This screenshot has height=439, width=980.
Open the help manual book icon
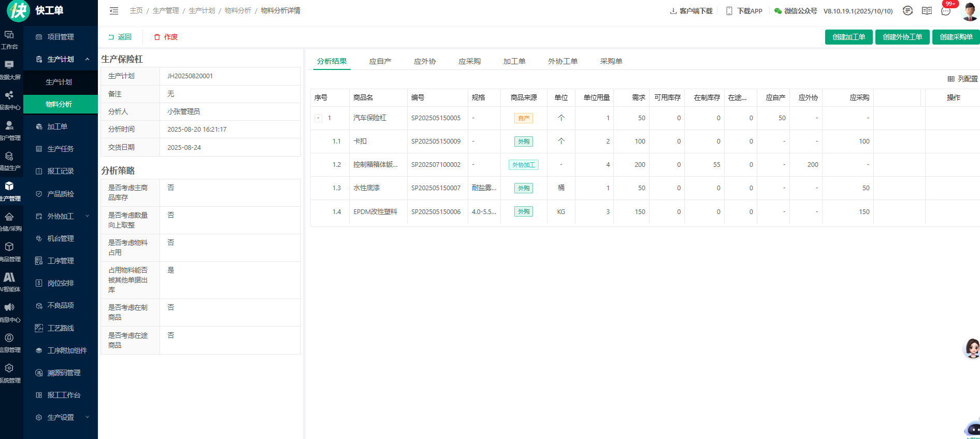pos(927,11)
